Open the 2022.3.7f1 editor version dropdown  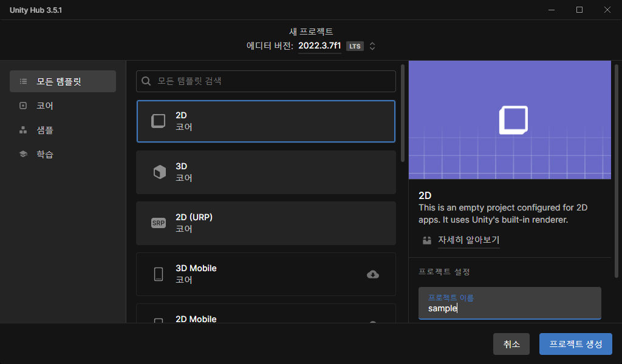320,46
